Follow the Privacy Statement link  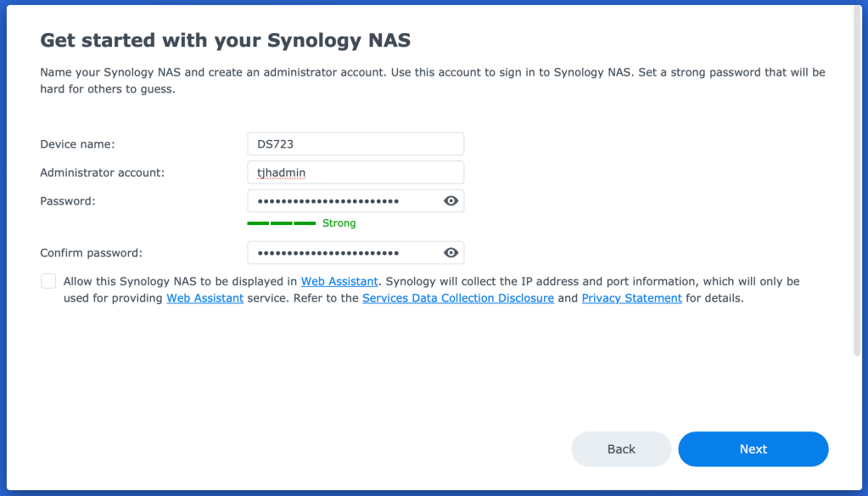point(631,298)
